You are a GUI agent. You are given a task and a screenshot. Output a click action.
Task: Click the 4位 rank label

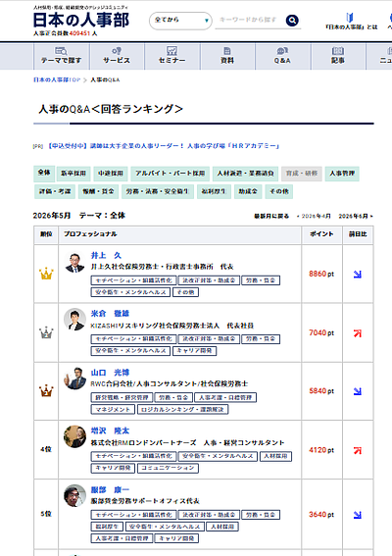pos(46,449)
